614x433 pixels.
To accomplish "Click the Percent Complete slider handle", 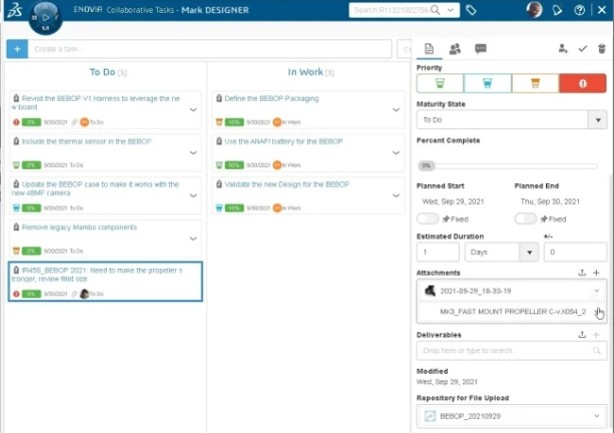I will point(426,166).
